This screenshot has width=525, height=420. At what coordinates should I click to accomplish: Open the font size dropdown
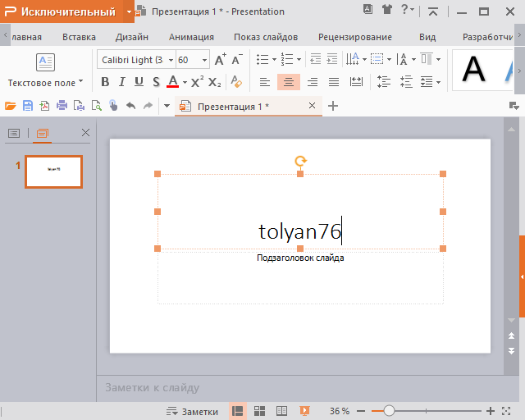[205, 60]
